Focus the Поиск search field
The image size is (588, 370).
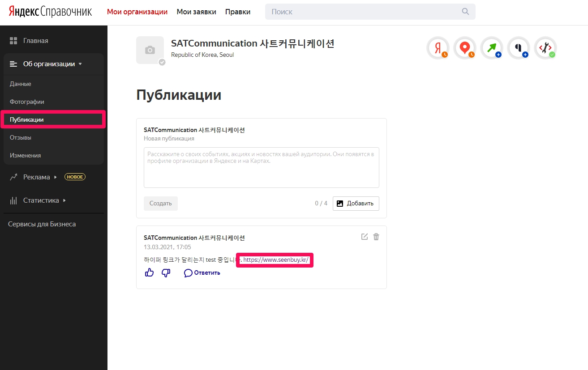tap(370, 12)
